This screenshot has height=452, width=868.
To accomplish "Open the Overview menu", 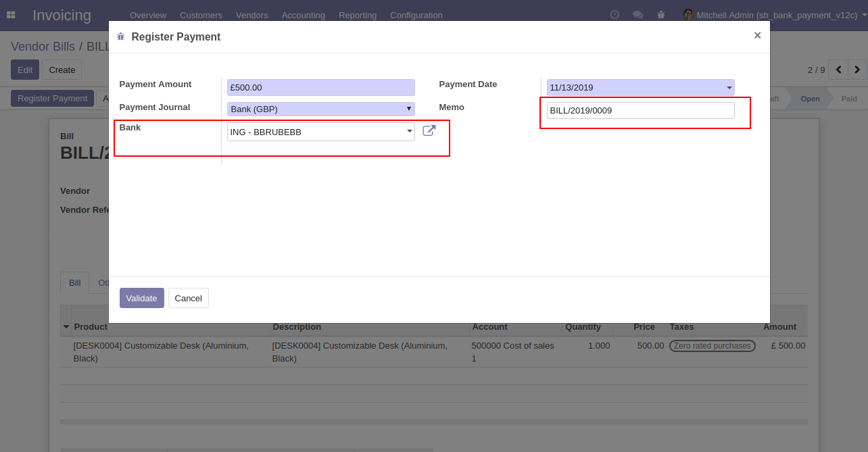I will pos(148,15).
